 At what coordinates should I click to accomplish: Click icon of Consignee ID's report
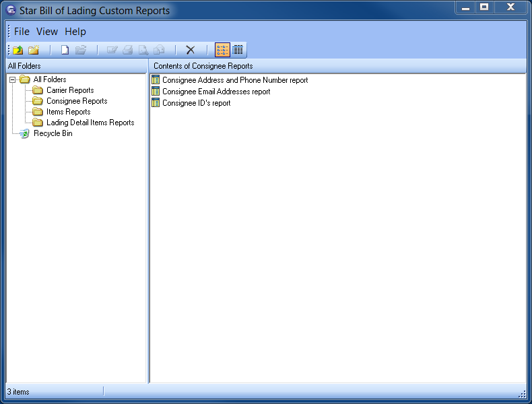(156, 103)
